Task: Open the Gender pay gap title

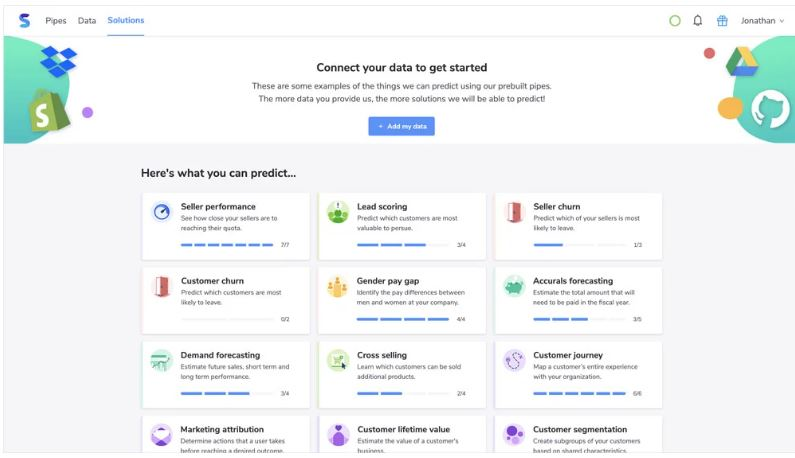Action: point(388,281)
